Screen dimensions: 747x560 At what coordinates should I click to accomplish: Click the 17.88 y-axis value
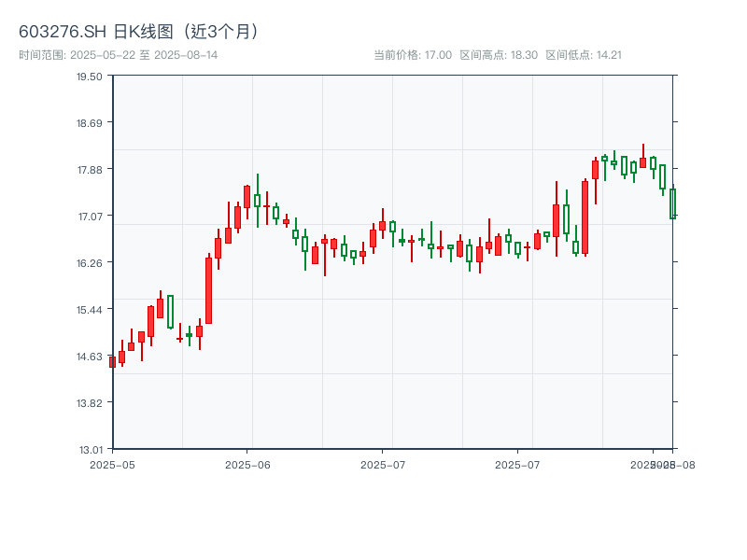tap(90, 170)
